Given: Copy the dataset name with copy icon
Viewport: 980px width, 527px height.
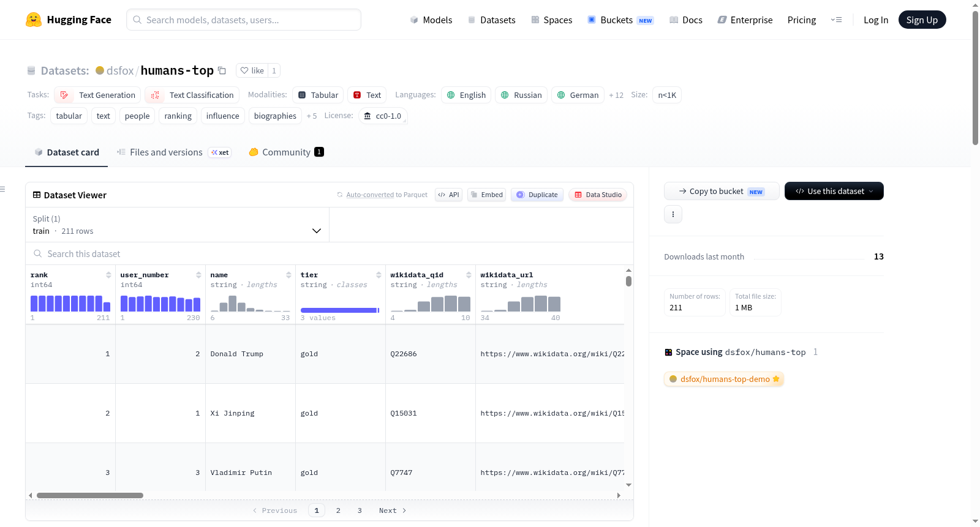Looking at the screenshot, I should click(x=222, y=70).
